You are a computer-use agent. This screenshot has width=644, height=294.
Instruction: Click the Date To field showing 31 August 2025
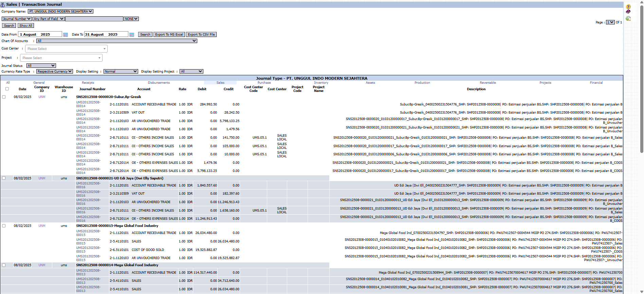pyautogui.click(x=106, y=35)
